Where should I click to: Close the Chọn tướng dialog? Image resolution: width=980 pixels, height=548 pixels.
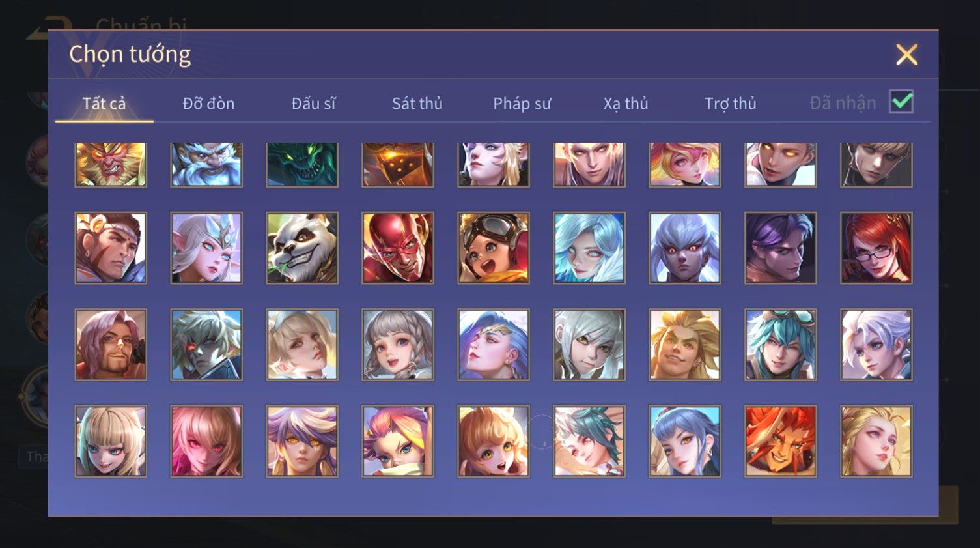click(906, 55)
